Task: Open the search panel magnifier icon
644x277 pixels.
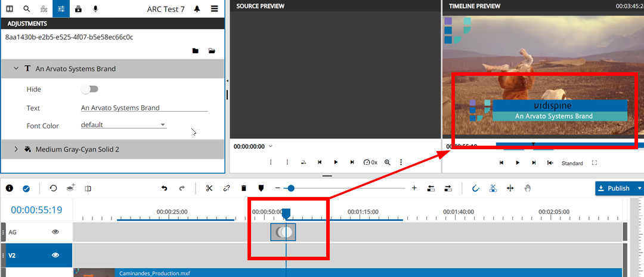Action: (x=27, y=9)
